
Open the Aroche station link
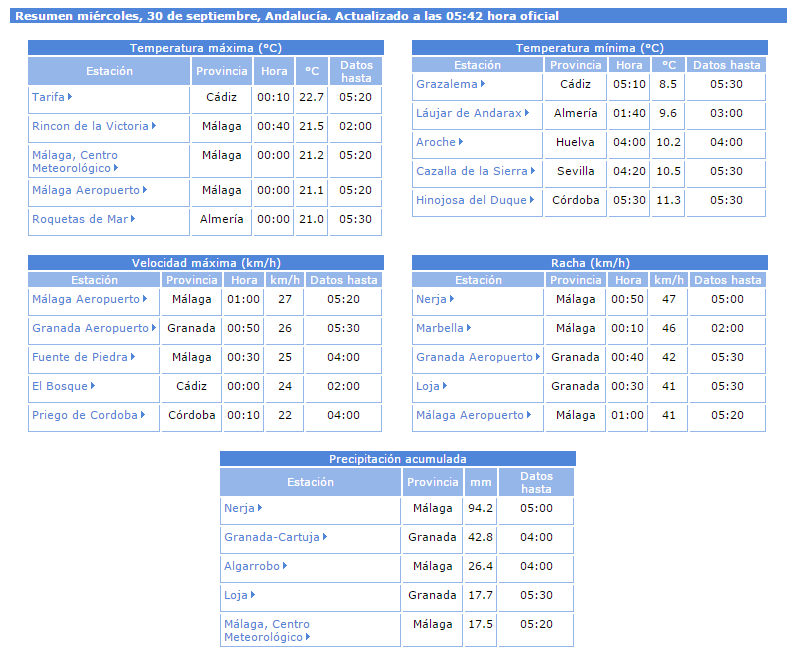coord(435,142)
